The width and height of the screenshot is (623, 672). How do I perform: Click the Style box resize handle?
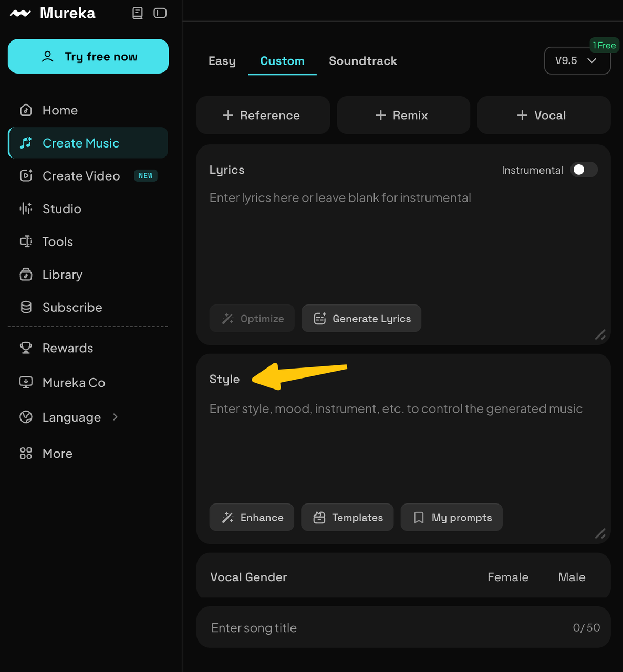pos(600,533)
